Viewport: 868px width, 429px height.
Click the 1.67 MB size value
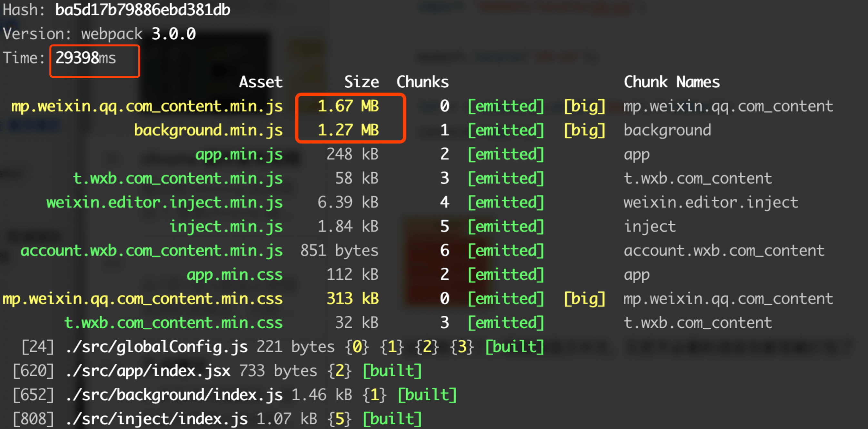348,106
